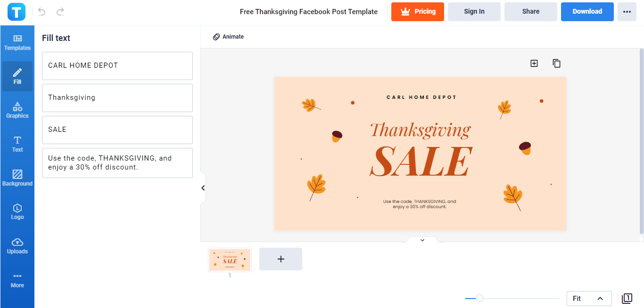
Task: Adjust the zoom slider handle
Action: coord(479,298)
